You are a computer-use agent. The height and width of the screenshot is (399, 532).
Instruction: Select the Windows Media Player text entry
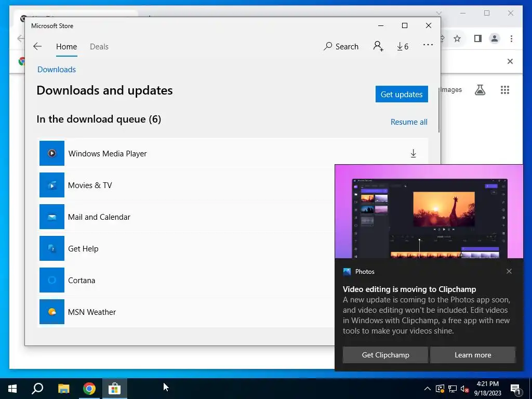pos(108,153)
